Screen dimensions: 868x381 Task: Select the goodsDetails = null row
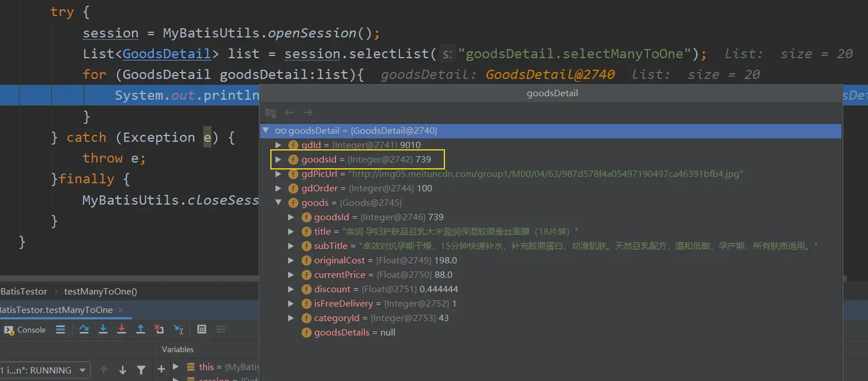[x=550, y=333]
